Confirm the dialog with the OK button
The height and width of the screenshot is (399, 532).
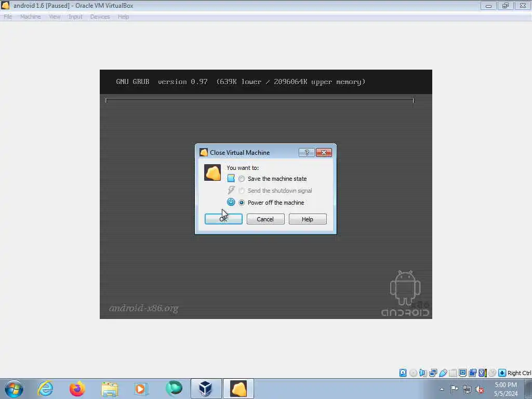click(223, 219)
